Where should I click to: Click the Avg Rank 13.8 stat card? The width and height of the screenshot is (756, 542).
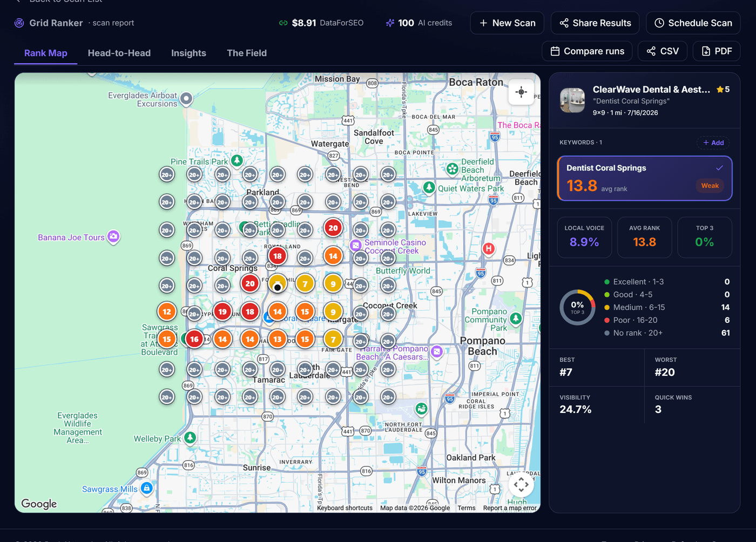(x=645, y=238)
